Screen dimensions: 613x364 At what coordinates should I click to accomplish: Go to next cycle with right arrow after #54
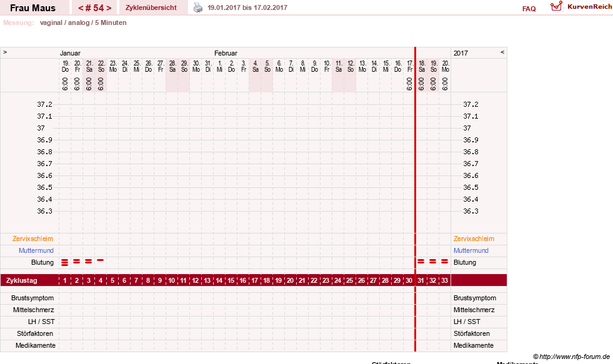pyautogui.click(x=109, y=8)
